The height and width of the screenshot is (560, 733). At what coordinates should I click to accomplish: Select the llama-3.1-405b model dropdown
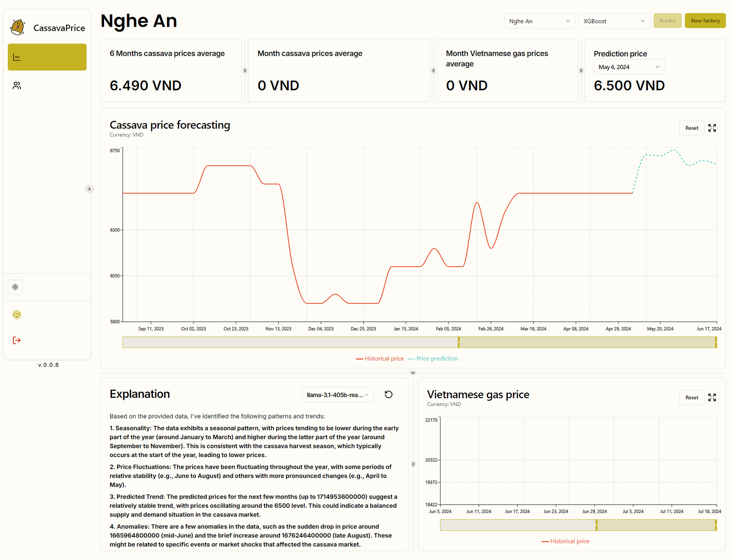tap(337, 395)
